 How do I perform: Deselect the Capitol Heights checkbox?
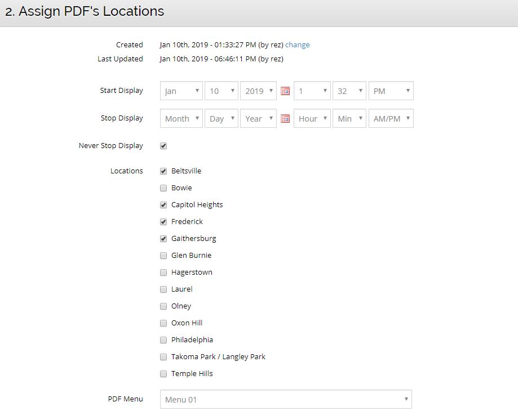click(x=163, y=205)
